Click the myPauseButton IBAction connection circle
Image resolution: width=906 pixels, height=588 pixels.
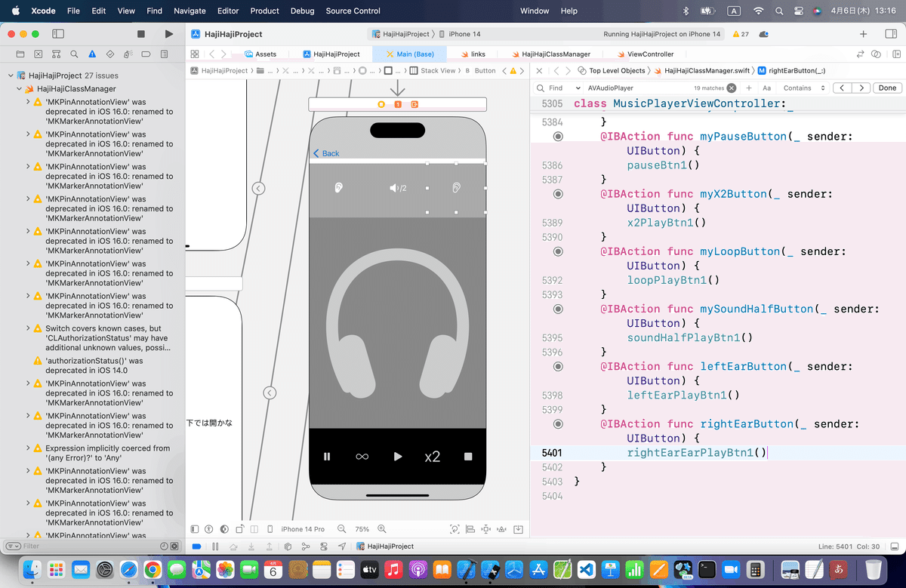point(558,137)
